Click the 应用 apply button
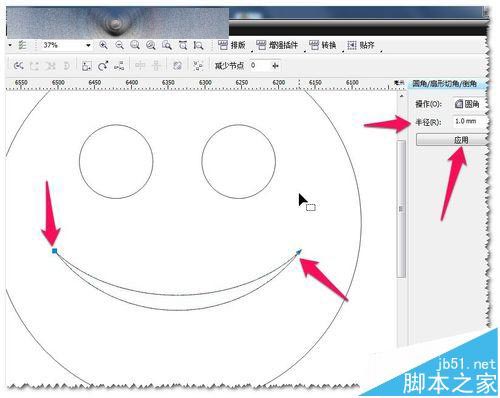 451,140
